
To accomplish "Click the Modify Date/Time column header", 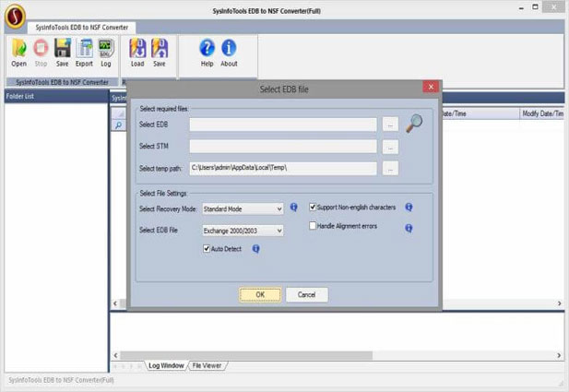I will (542, 114).
